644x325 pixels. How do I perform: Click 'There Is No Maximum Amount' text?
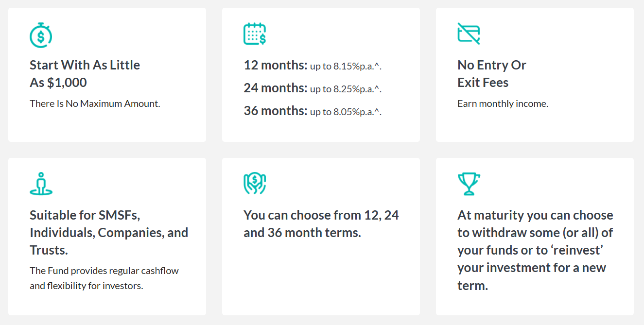95,103
